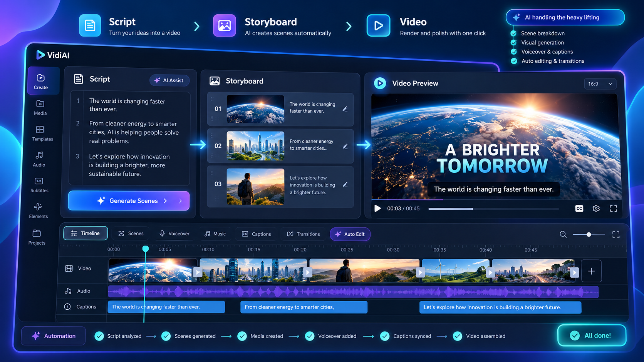The height and width of the screenshot is (362, 644).
Task: Click the video preview progress bar
Action: coord(493,209)
